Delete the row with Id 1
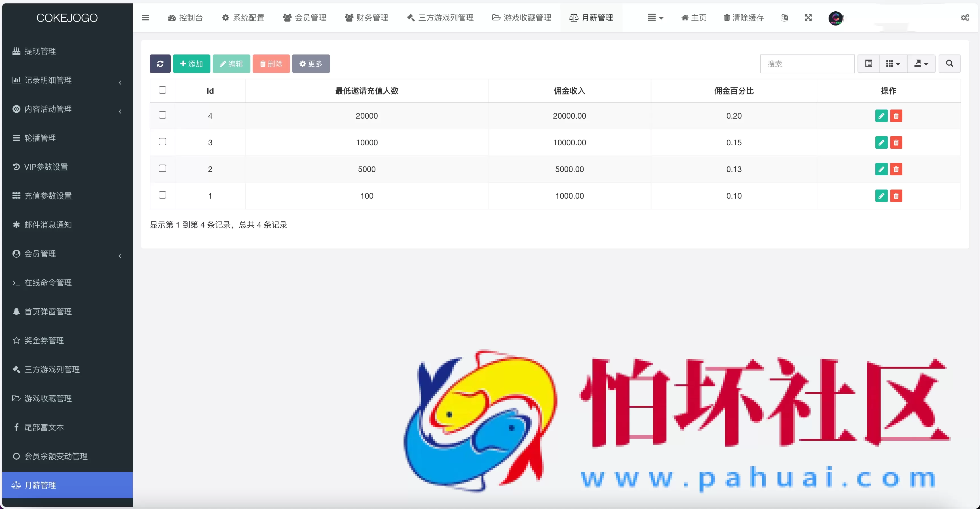This screenshot has height=509, width=980. (896, 196)
